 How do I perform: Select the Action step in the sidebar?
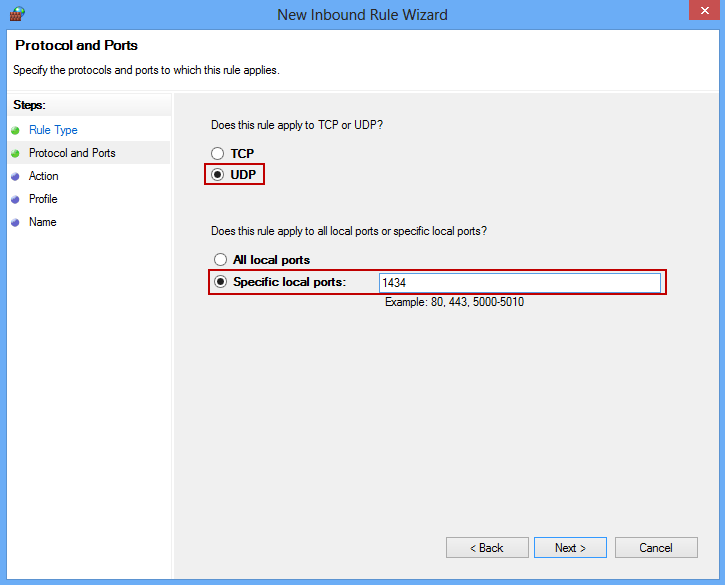pos(43,176)
